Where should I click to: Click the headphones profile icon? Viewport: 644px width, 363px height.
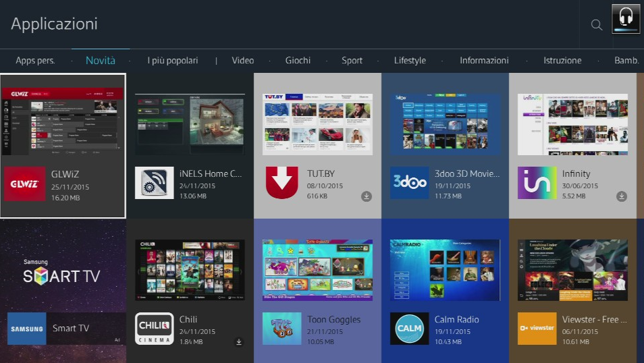(x=626, y=18)
